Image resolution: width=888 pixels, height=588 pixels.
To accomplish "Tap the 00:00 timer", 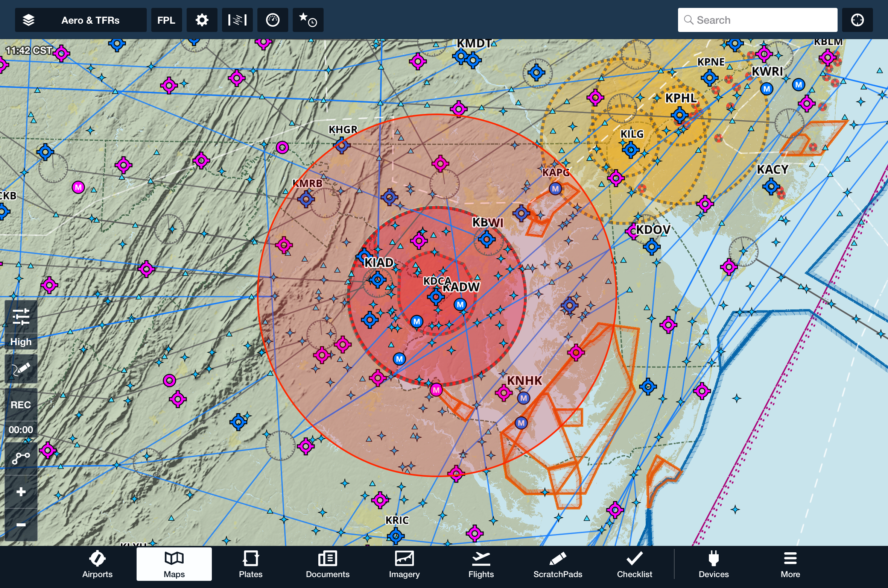I will tap(21, 430).
